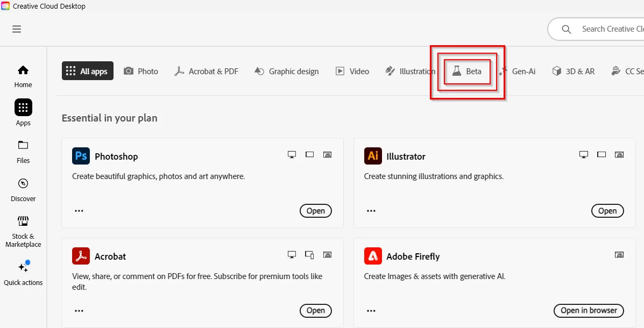Click Acrobat's mobile devices platform icon

tap(310, 255)
